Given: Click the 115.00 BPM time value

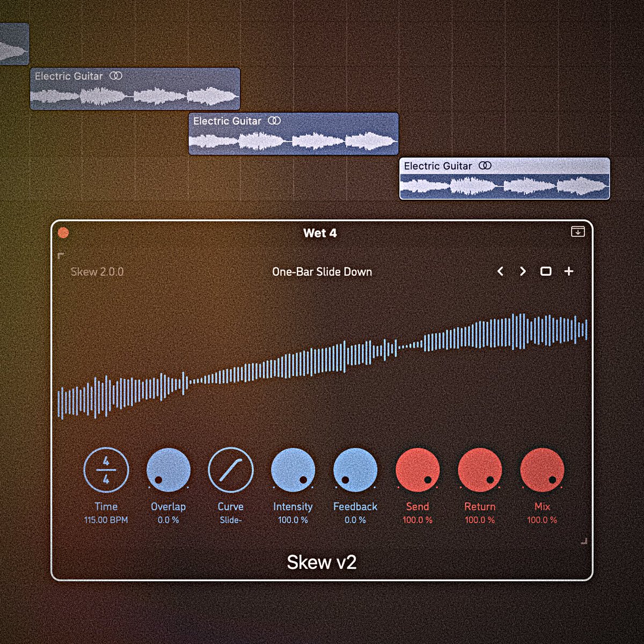Looking at the screenshot, I should (106, 520).
